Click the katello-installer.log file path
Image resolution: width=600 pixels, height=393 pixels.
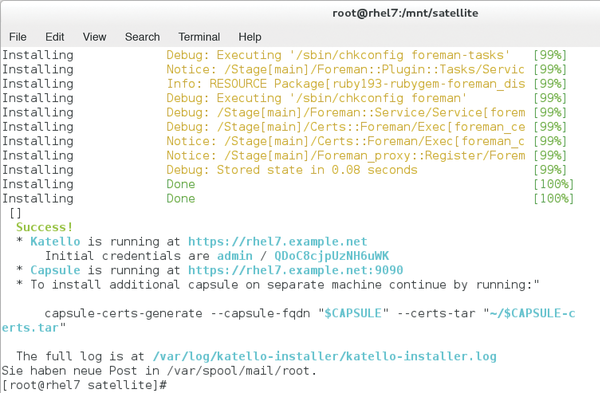click(x=324, y=356)
